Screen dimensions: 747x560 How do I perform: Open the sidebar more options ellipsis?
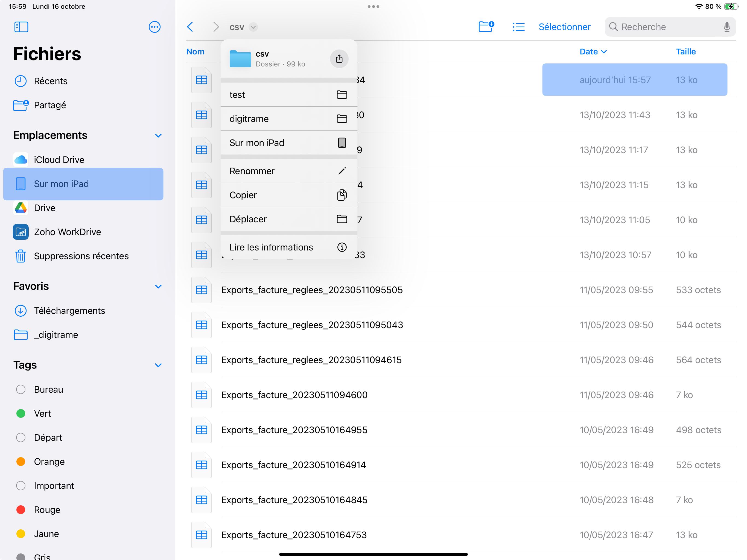point(154,27)
